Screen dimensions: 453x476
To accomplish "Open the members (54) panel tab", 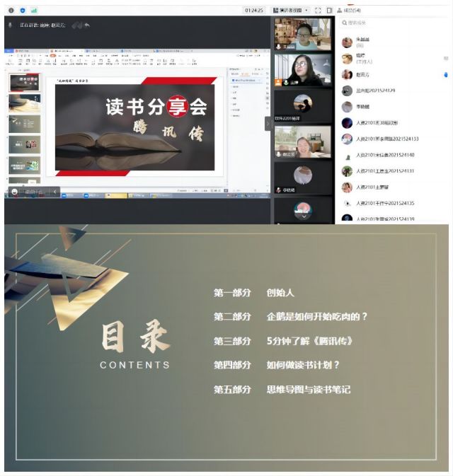I will coord(349,11).
